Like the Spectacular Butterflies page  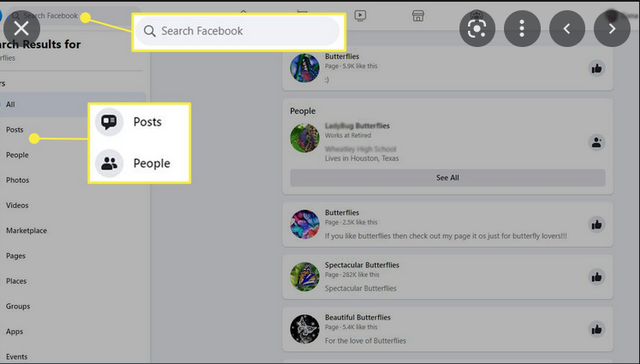pyautogui.click(x=596, y=277)
